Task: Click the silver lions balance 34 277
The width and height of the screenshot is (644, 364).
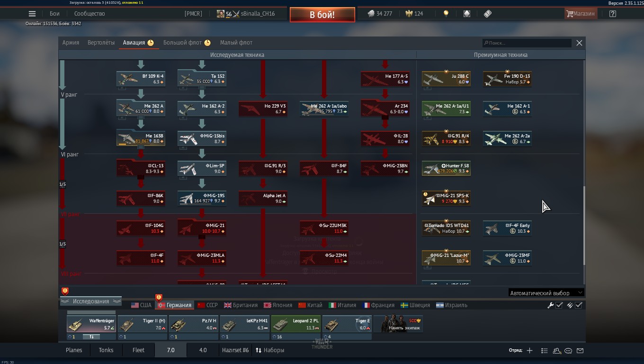Action: click(x=380, y=14)
